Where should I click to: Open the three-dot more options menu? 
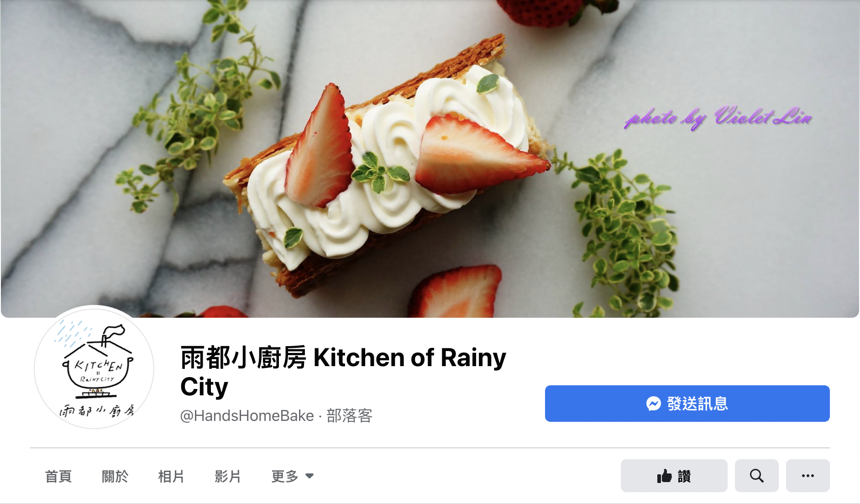(x=808, y=476)
